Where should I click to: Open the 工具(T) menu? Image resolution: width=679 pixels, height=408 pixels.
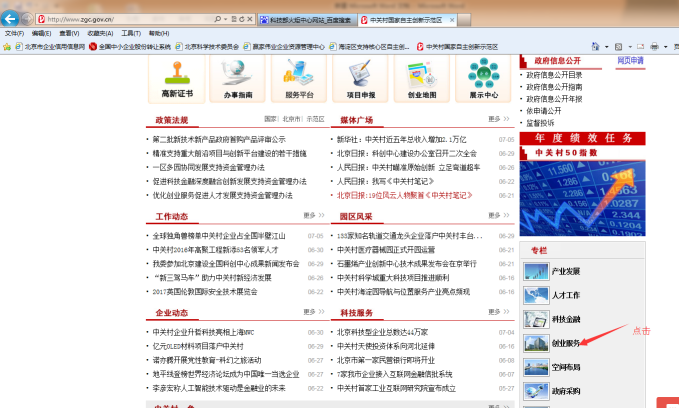coord(131,33)
